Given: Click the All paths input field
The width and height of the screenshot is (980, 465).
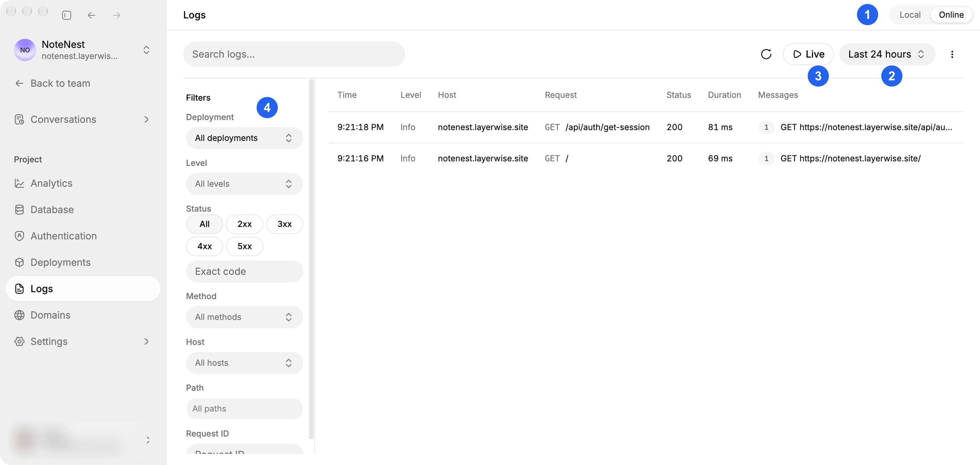Looking at the screenshot, I should pos(244,409).
